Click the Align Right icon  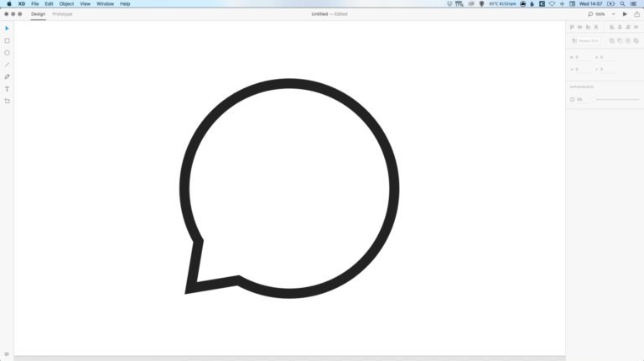click(x=627, y=27)
